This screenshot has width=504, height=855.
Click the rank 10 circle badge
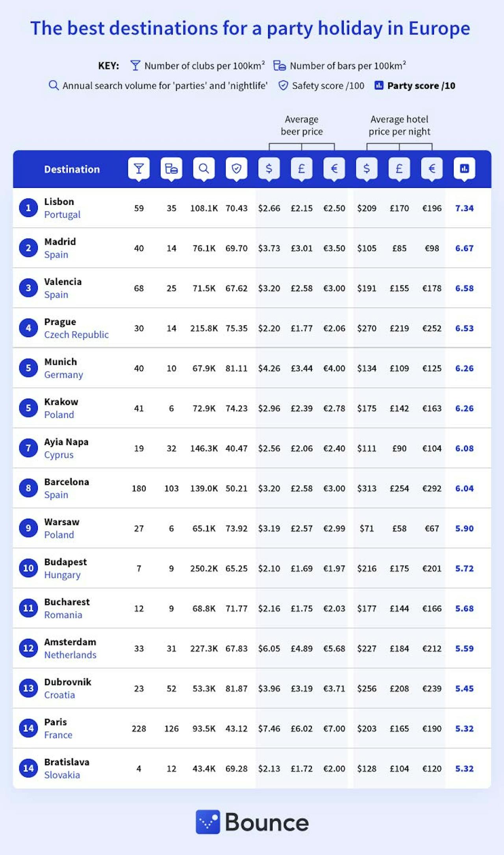click(28, 568)
